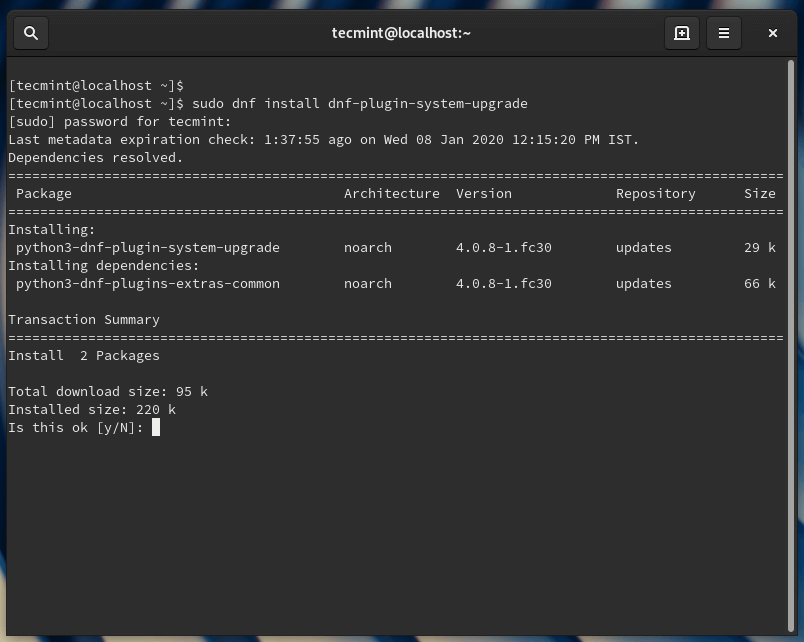
Task: Click the 'Architecture' column header
Action: point(391,193)
